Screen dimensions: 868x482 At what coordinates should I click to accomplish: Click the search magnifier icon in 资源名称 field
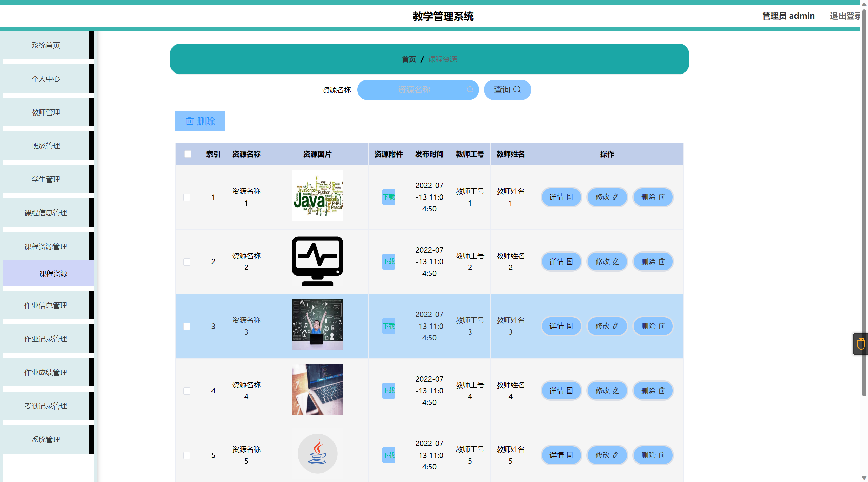tap(470, 90)
